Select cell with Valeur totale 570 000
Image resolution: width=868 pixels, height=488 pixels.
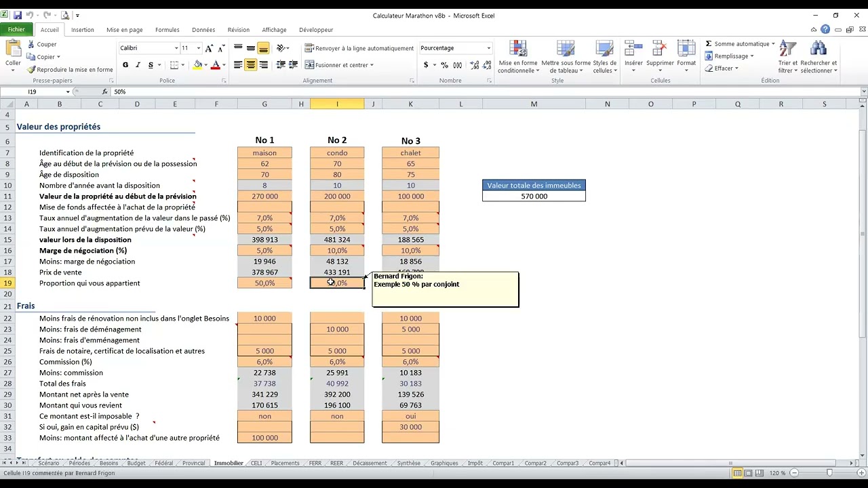tap(534, 196)
